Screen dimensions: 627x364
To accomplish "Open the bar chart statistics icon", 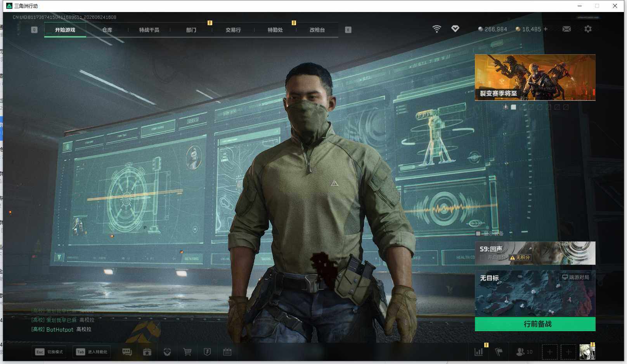I will coord(479,352).
